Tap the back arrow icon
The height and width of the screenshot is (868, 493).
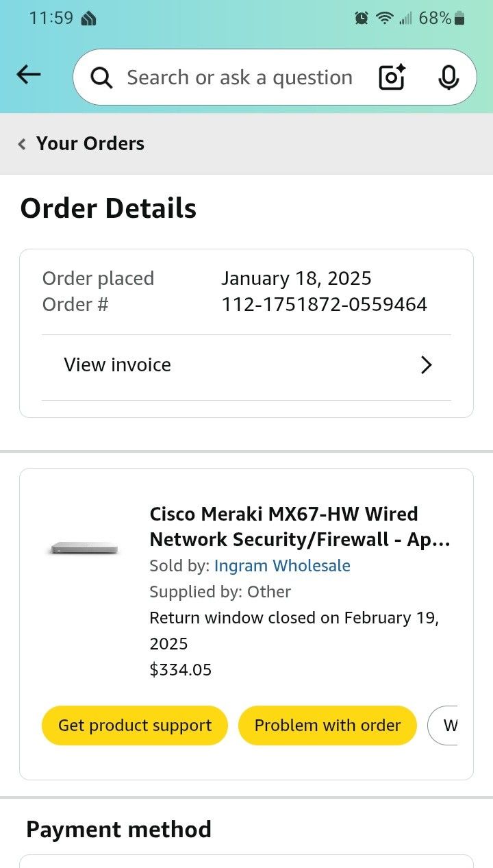[29, 75]
